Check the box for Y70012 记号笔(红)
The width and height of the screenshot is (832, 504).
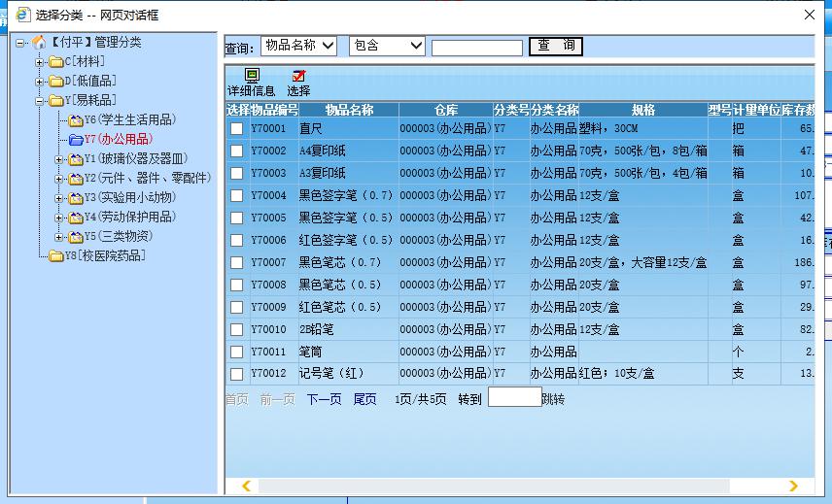point(236,374)
